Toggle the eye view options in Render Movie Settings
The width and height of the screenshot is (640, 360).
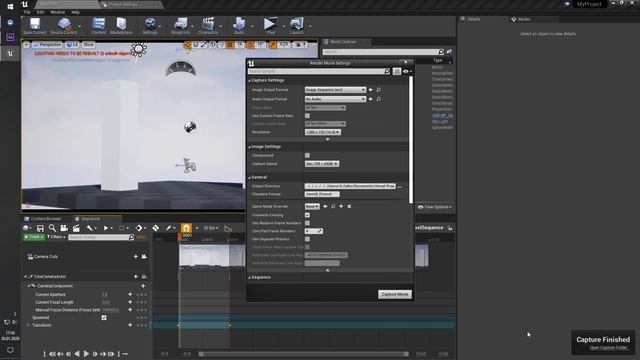point(407,71)
